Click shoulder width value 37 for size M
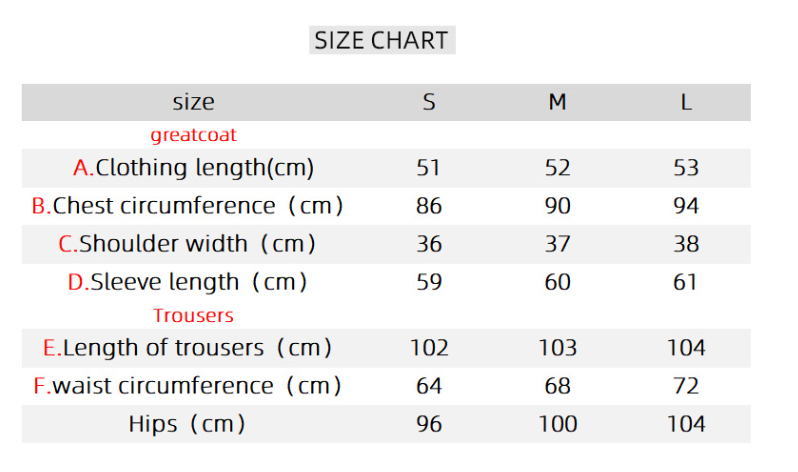 (x=557, y=244)
